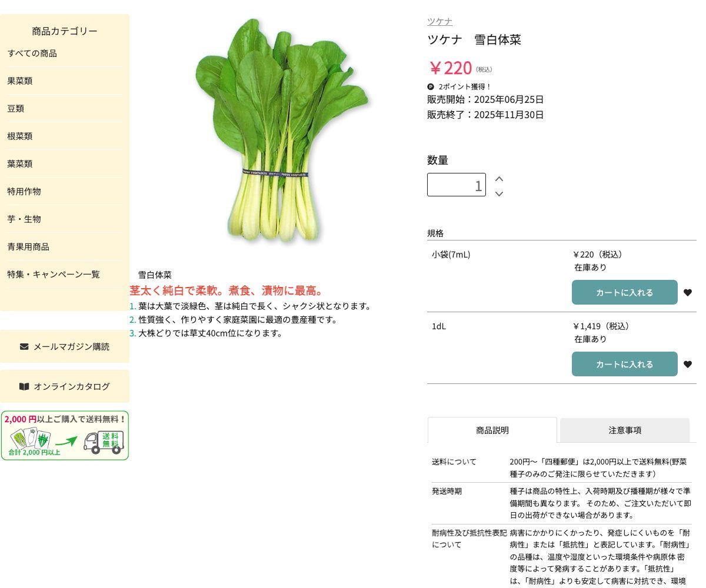Open すべての商品 category
The width and height of the screenshot is (706, 588).
(32, 54)
